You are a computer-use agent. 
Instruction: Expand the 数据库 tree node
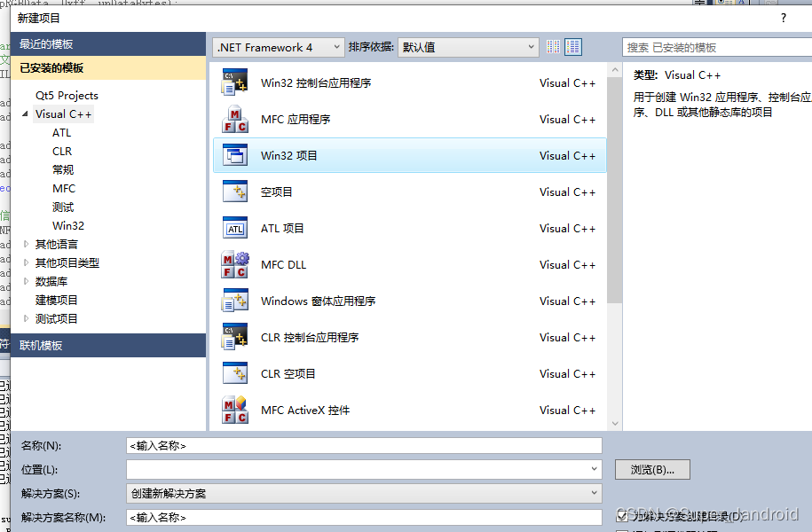tap(26, 281)
